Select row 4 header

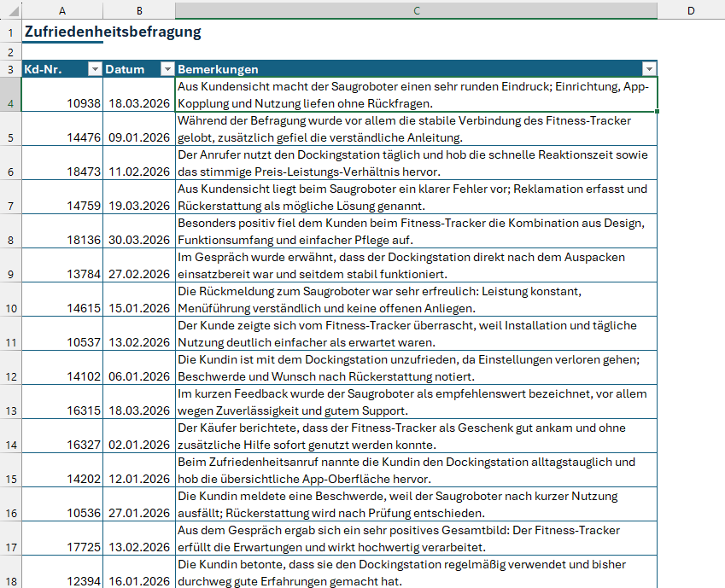(x=10, y=95)
